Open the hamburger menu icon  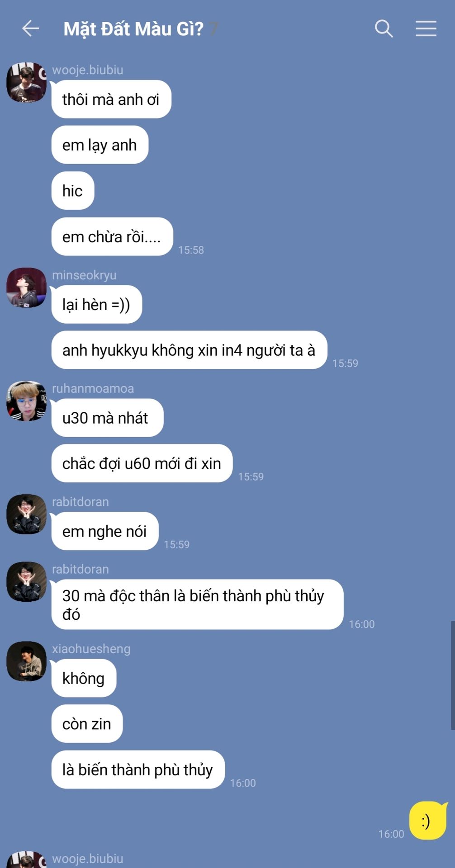coord(426,28)
